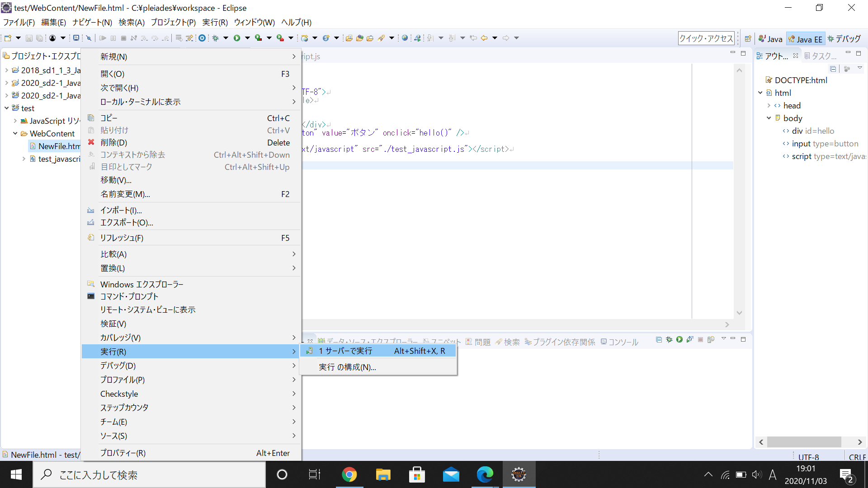Collapse the WebContent folder in Project Explorer

[14, 133]
